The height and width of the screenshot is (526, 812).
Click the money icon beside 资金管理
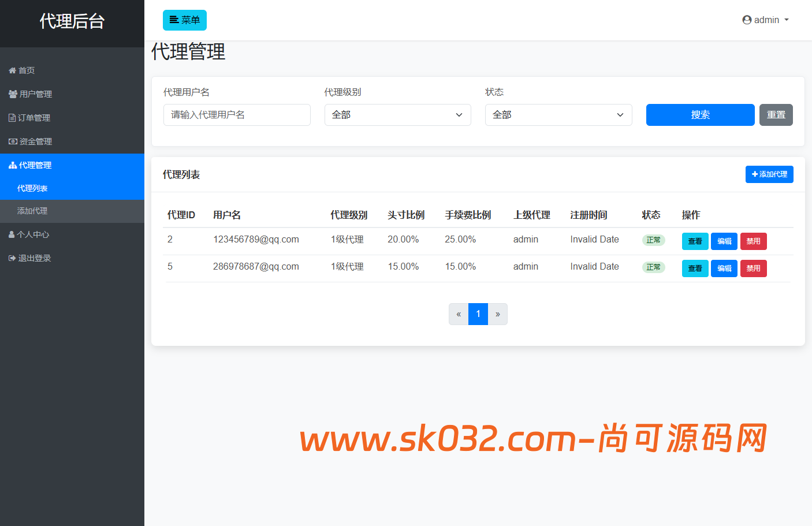(13, 141)
